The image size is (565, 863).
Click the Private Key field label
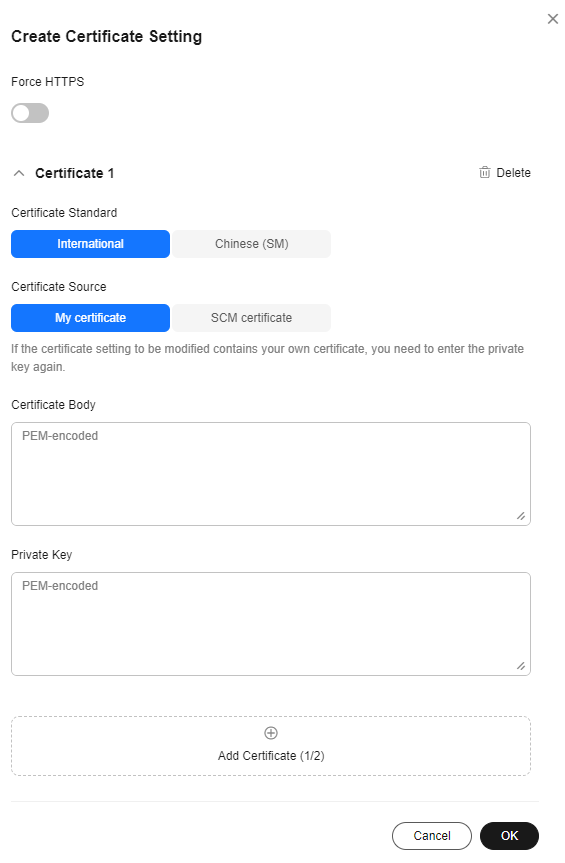pos(41,555)
